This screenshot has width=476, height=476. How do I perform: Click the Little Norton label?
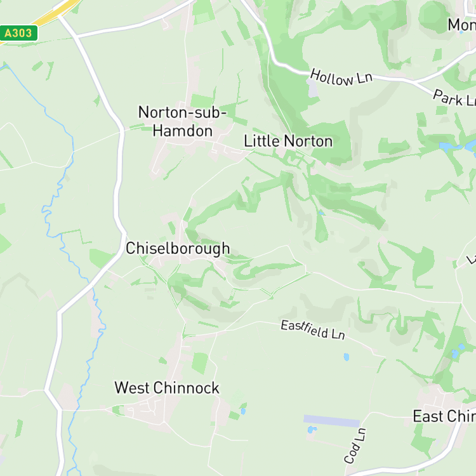288,142
